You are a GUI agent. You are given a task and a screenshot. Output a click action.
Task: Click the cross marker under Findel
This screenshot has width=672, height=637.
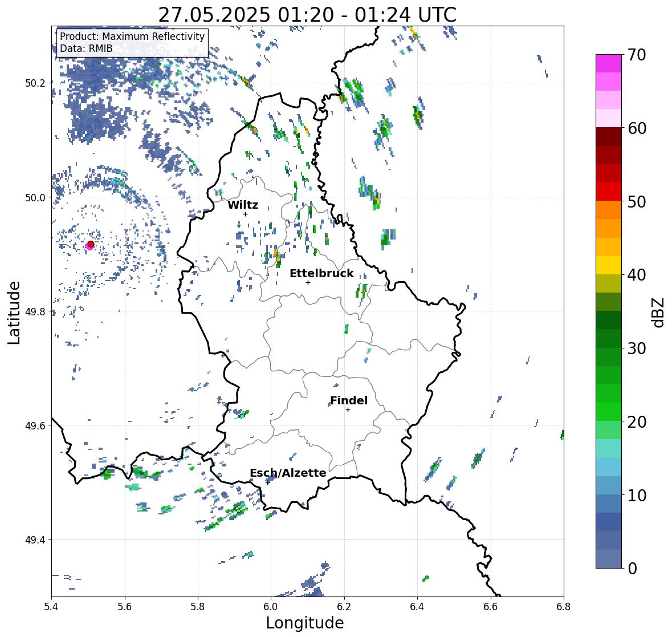tap(348, 410)
